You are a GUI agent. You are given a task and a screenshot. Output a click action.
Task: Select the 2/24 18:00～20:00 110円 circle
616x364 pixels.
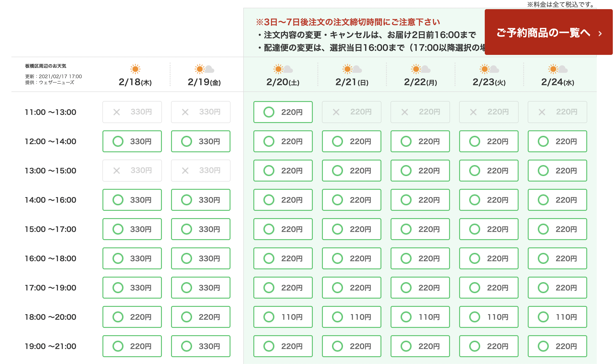pyautogui.click(x=543, y=317)
